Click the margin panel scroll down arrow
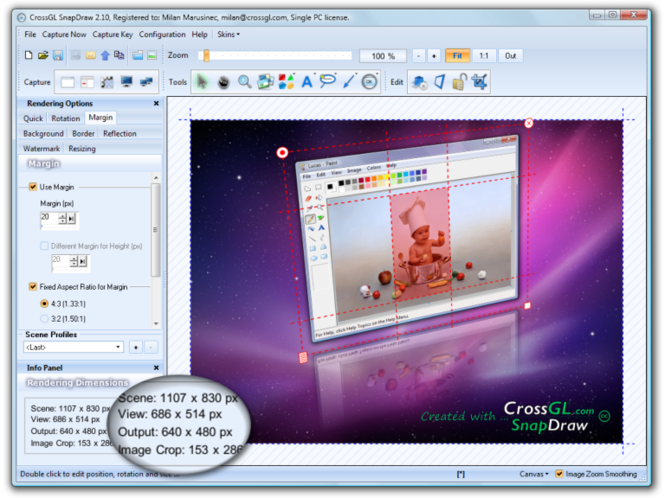 (156, 323)
